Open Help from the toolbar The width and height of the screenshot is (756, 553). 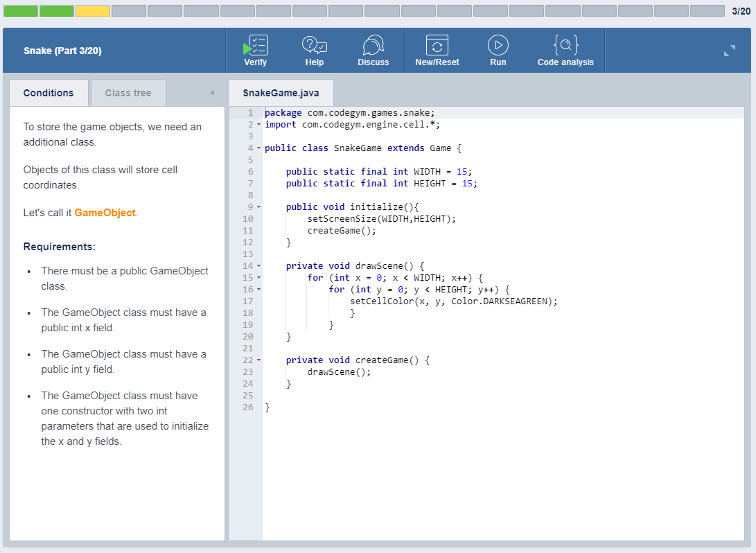point(315,45)
